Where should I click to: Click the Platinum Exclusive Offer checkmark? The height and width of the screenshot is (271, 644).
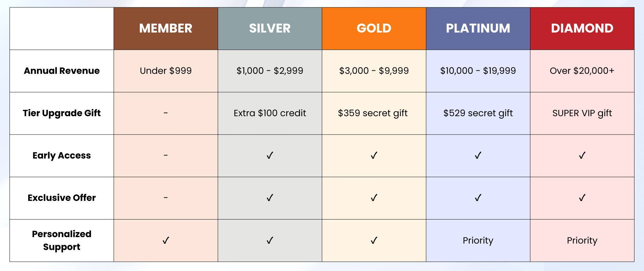pyautogui.click(x=478, y=198)
